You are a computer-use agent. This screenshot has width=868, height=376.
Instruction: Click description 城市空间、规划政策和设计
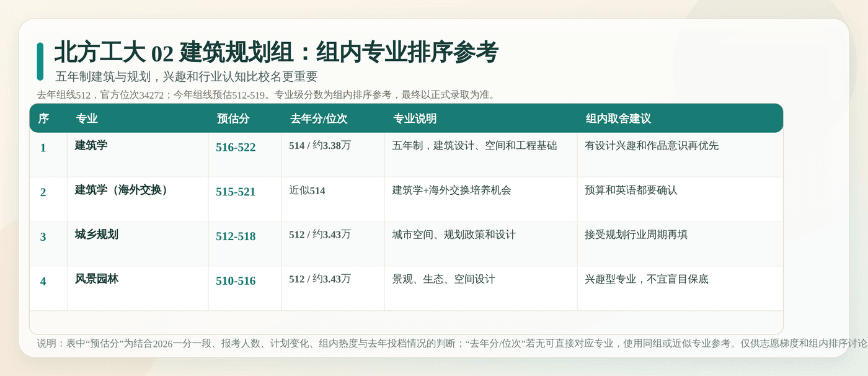[x=454, y=235]
